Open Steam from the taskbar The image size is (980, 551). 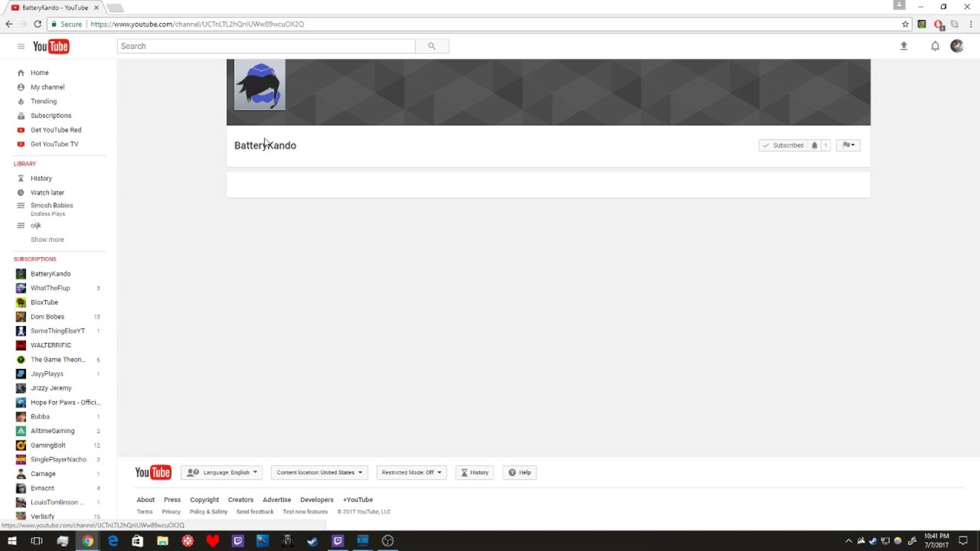pos(312,541)
